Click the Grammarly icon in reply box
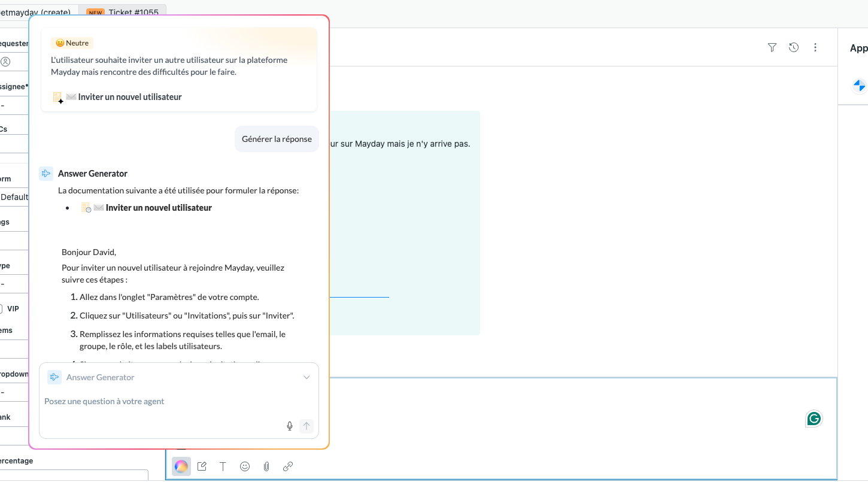This screenshot has width=868, height=482. click(x=814, y=419)
